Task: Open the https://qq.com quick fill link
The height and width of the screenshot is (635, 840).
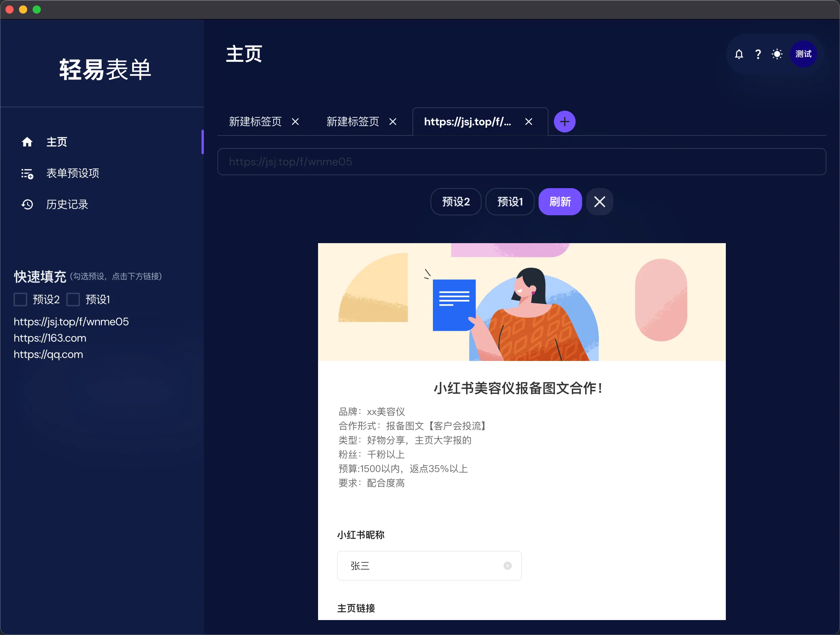Action: pyautogui.click(x=48, y=354)
